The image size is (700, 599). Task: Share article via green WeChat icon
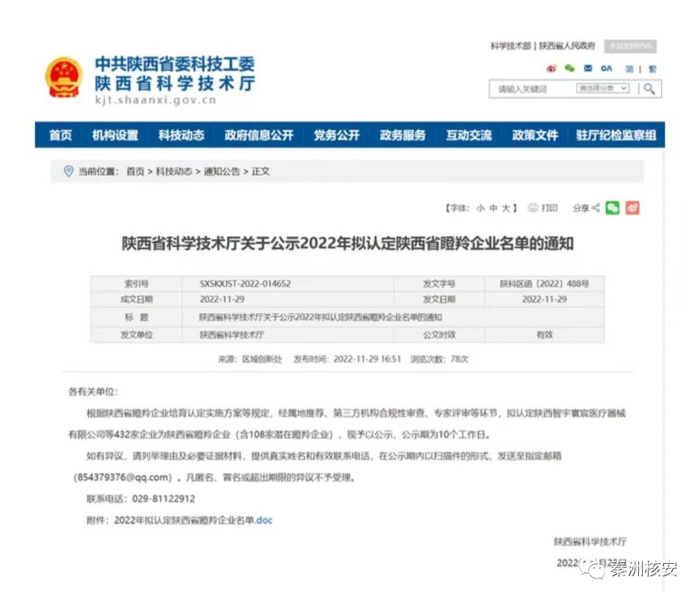613,208
